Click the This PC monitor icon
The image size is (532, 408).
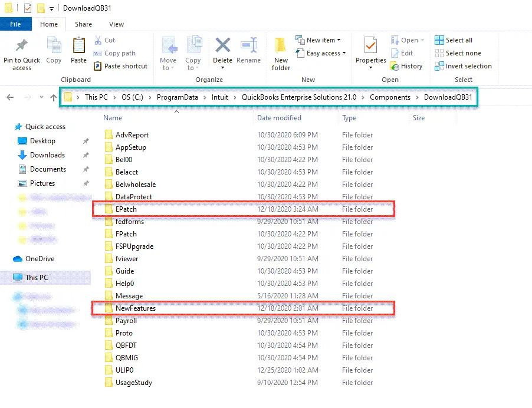point(18,278)
